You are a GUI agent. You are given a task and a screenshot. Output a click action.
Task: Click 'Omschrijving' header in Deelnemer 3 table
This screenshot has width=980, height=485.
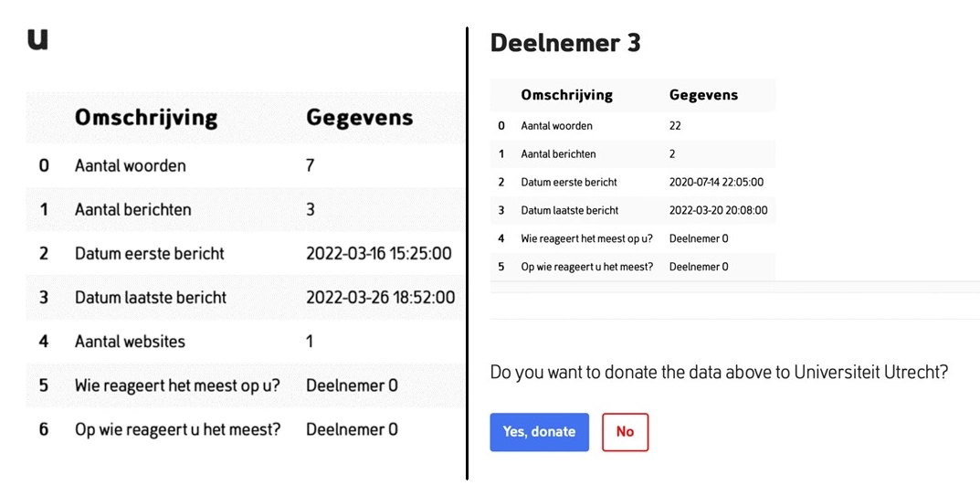(x=567, y=95)
